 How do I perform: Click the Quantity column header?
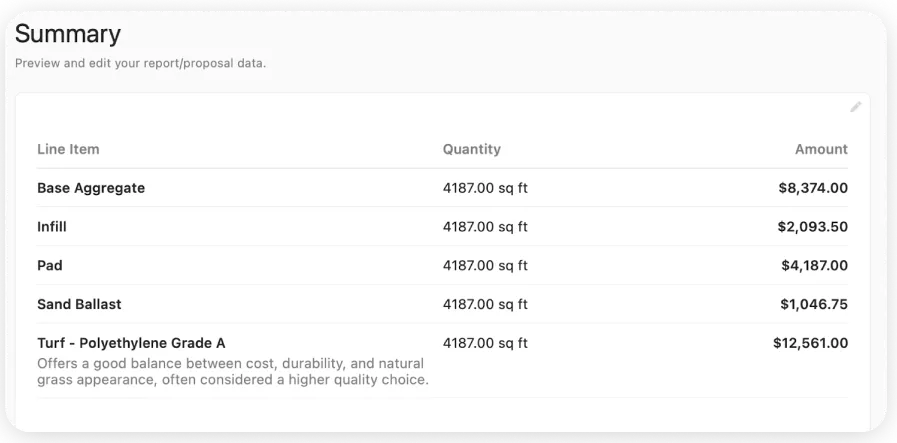point(471,149)
